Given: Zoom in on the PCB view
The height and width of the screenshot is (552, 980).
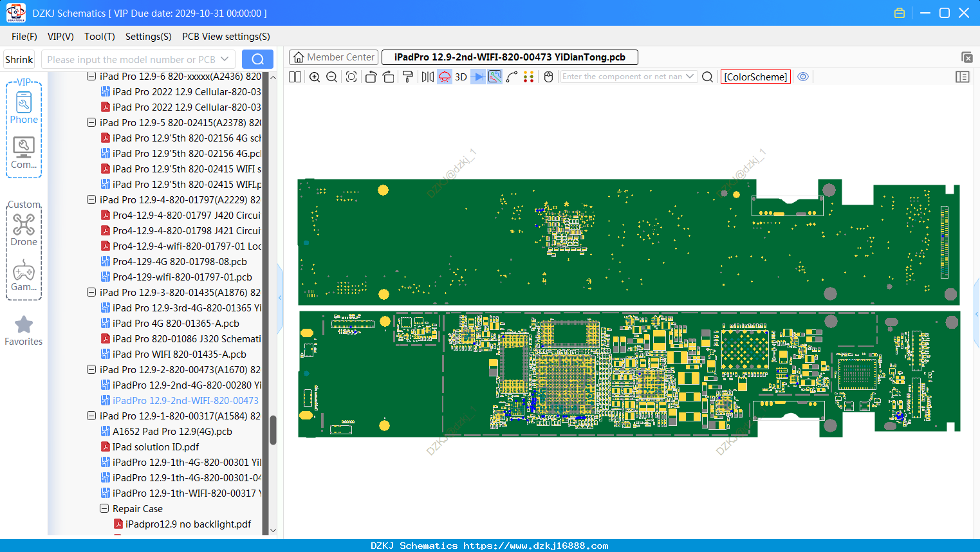Looking at the screenshot, I should 315,77.
